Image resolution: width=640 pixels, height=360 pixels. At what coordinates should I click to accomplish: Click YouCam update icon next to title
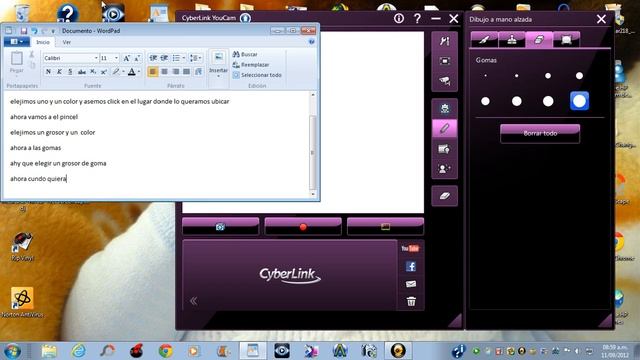click(245, 18)
